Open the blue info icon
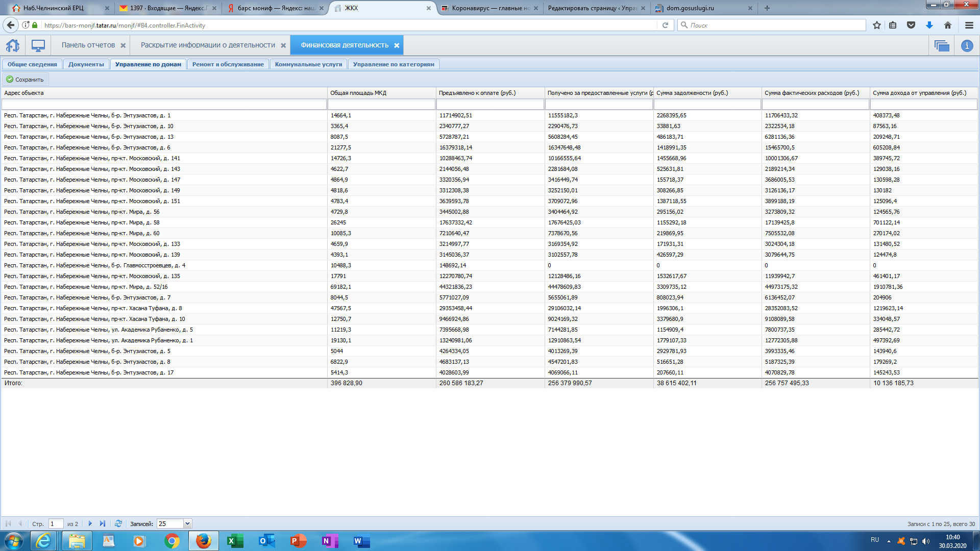The height and width of the screenshot is (551, 980). [967, 45]
